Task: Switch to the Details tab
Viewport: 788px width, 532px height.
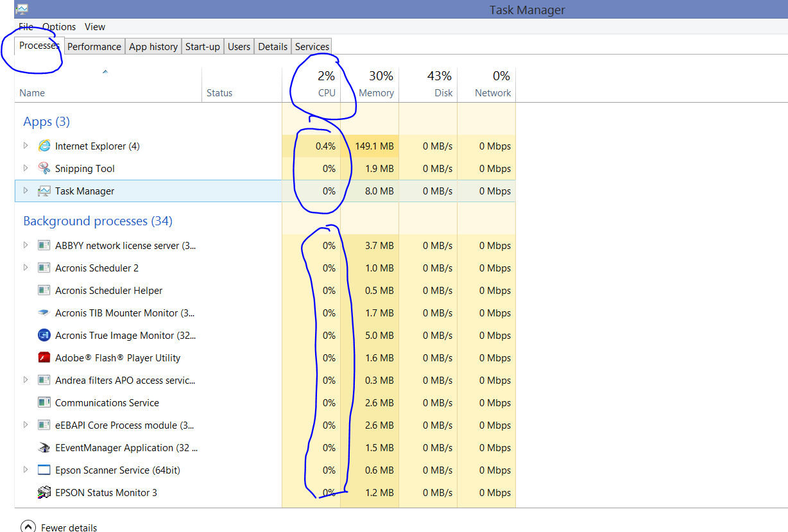Action: click(x=273, y=46)
